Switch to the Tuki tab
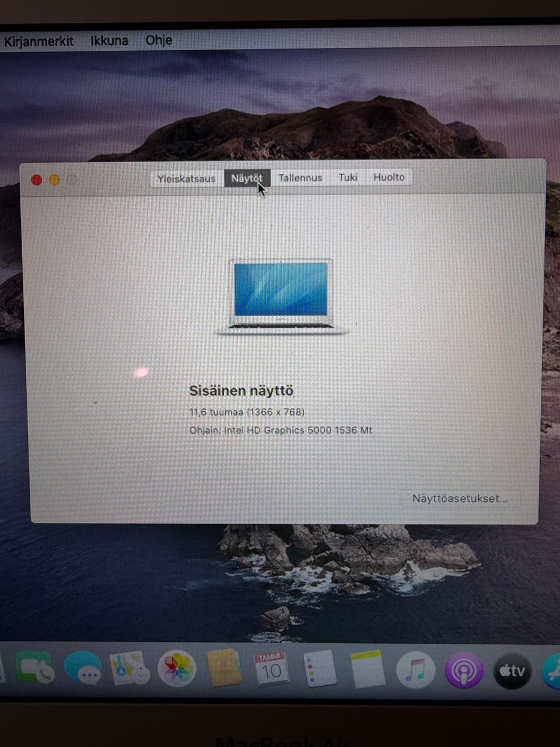Image resolution: width=560 pixels, height=747 pixels. coord(348,177)
